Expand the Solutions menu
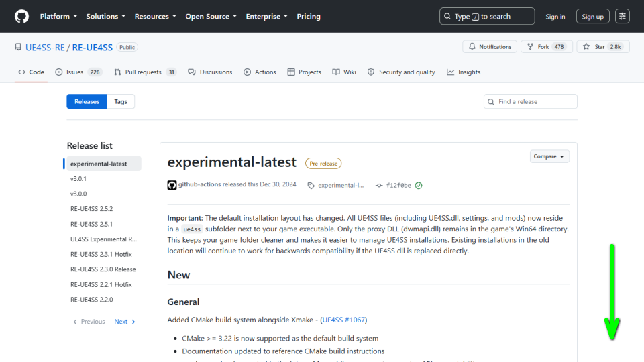 pyautogui.click(x=105, y=16)
